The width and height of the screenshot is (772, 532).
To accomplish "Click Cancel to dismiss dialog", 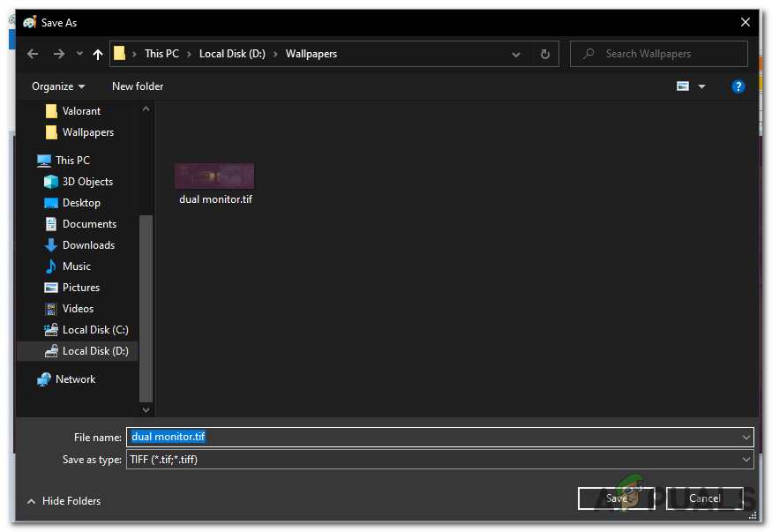I will 706,498.
